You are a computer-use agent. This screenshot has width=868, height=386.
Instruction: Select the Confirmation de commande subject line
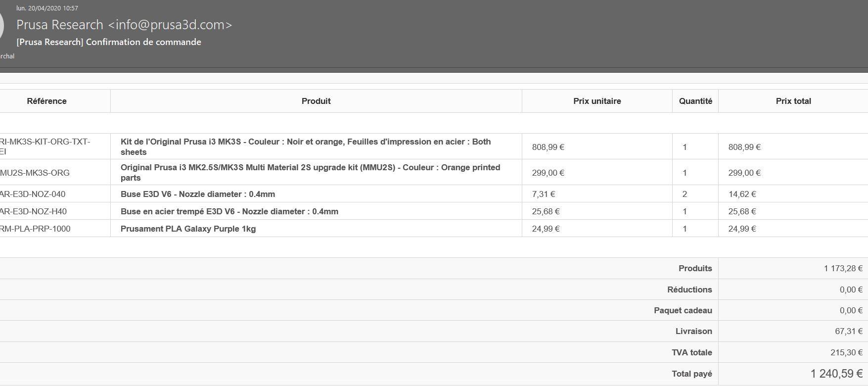click(109, 42)
